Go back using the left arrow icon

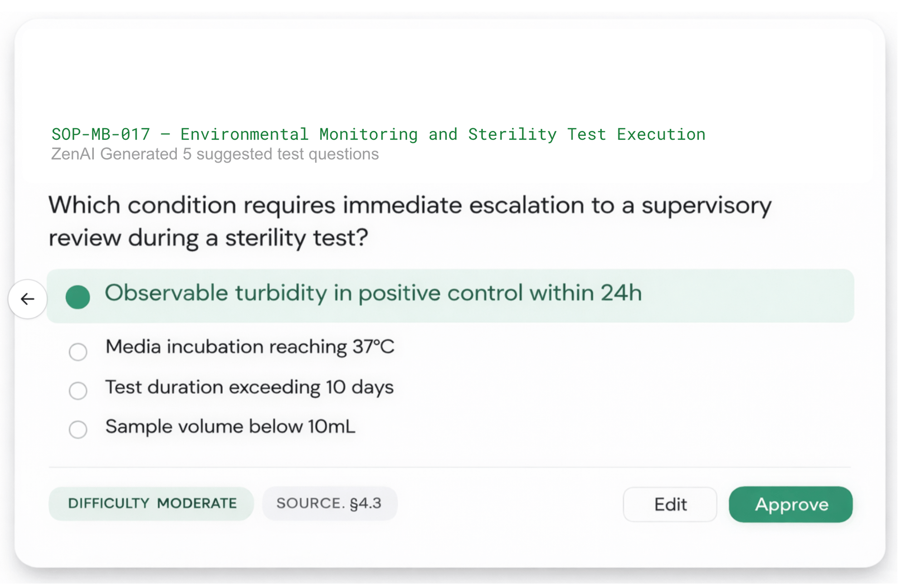pyautogui.click(x=27, y=299)
